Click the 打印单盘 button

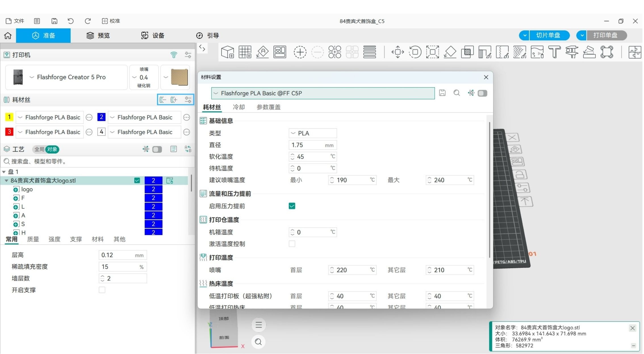click(x=606, y=36)
